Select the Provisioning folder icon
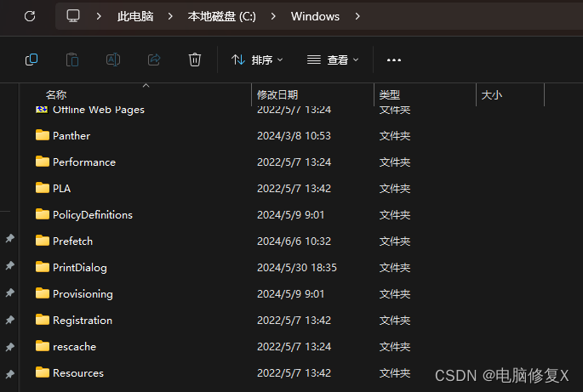 [43, 293]
